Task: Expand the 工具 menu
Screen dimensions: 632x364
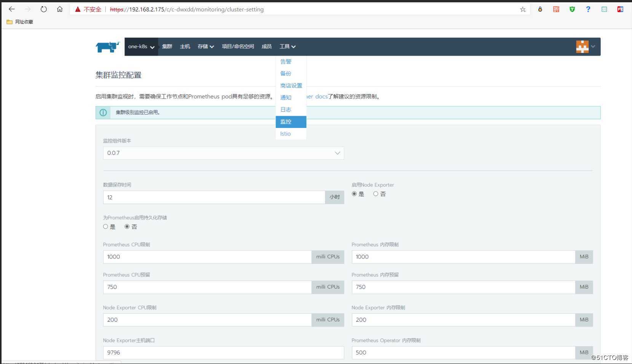Action: [x=287, y=46]
